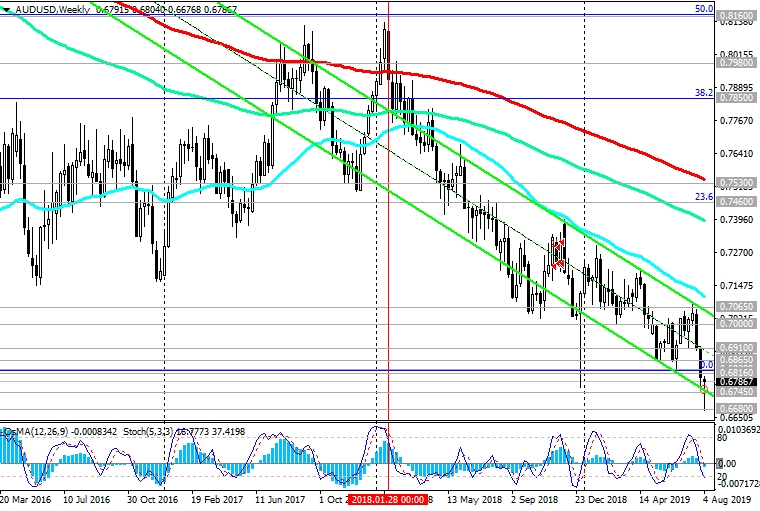Click the 0.0103692 indicator scale value
Image resolution: width=760 pixels, height=511 pixels.
[x=738, y=430]
